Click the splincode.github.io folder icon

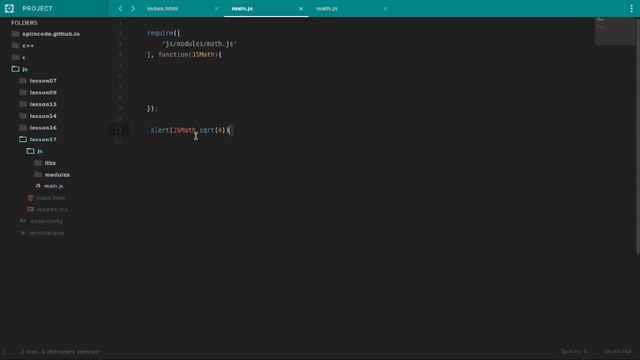coord(16,33)
